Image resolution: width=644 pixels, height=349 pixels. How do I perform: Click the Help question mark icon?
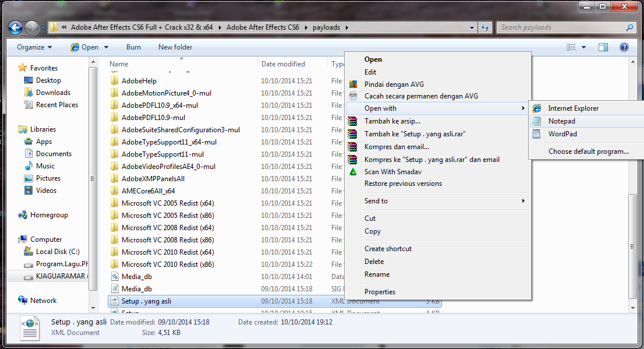[624, 47]
